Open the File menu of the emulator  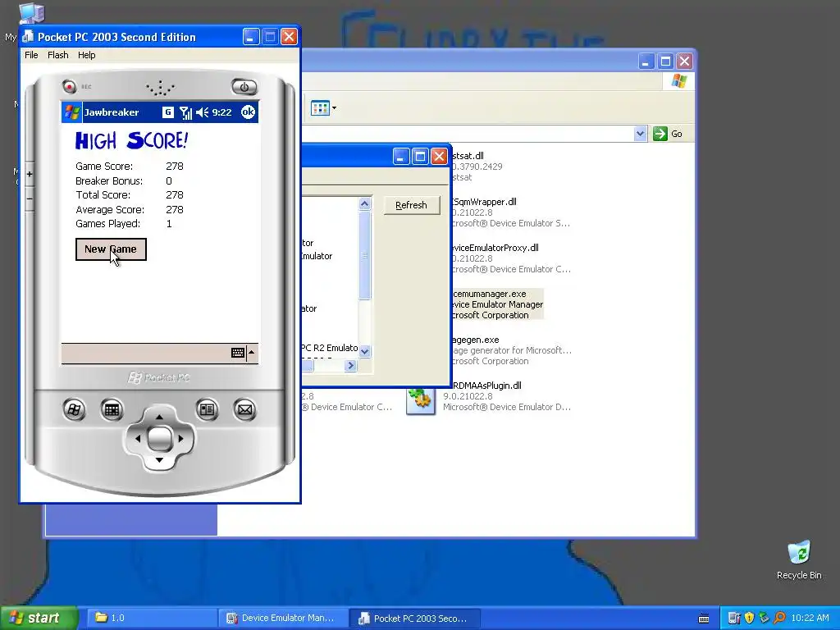31,55
